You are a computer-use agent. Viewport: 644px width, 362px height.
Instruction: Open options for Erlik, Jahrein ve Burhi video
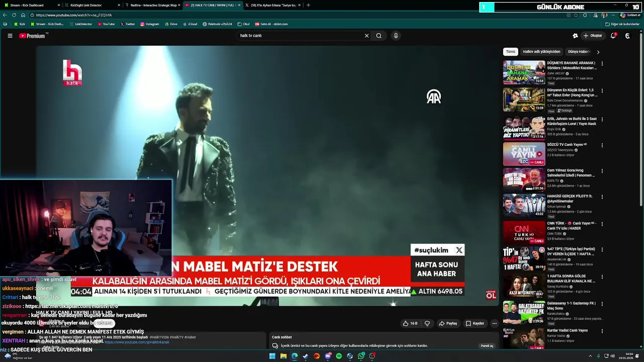(x=602, y=120)
